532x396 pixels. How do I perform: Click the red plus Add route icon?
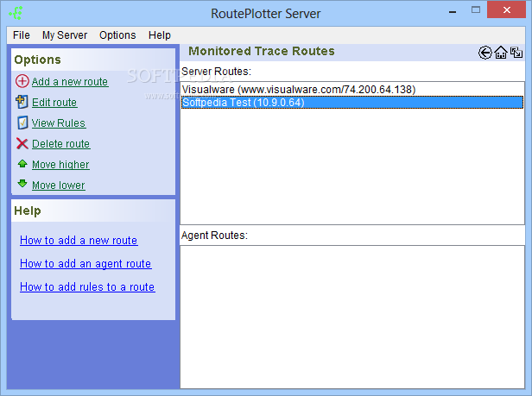tap(22, 81)
